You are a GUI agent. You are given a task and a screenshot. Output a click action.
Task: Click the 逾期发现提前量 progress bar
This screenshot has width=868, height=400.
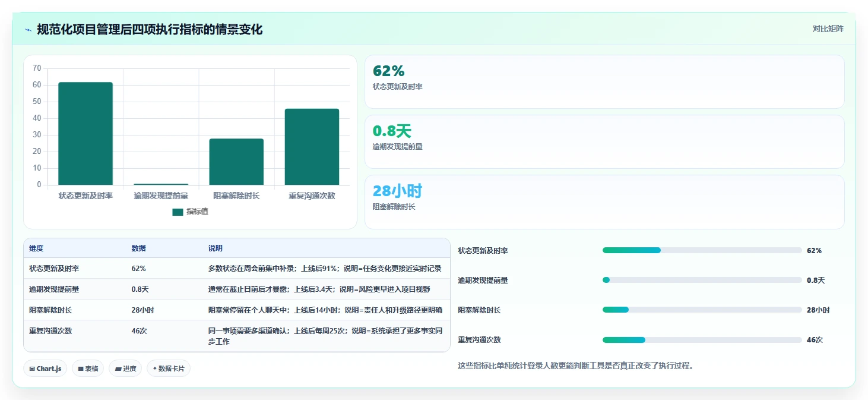[702, 280]
